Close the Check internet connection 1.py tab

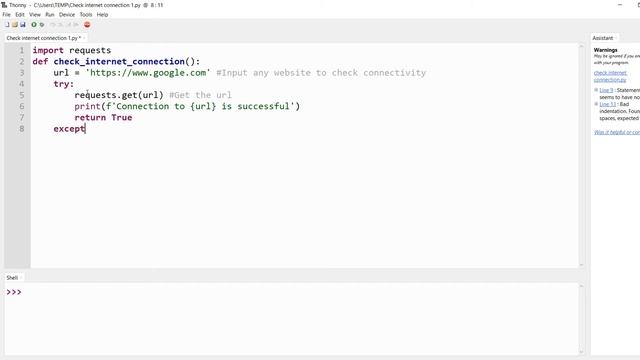pos(84,38)
